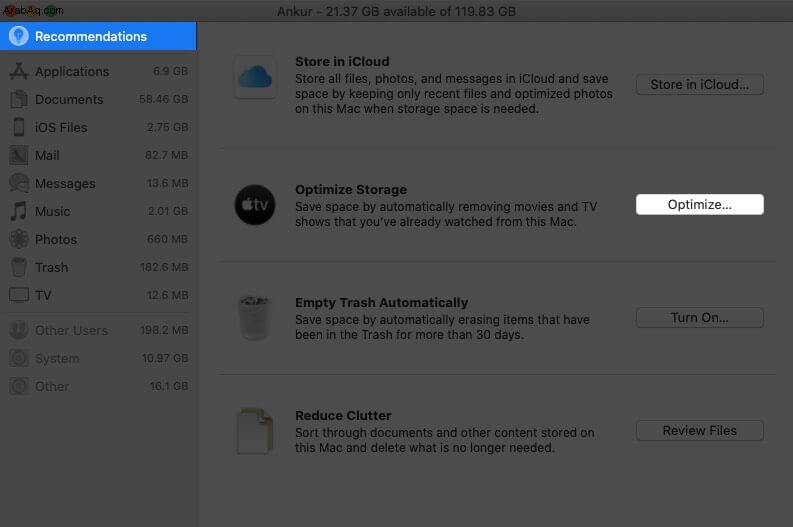Click the Apple TV app icon
The image size is (793, 527).
point(255,205)
